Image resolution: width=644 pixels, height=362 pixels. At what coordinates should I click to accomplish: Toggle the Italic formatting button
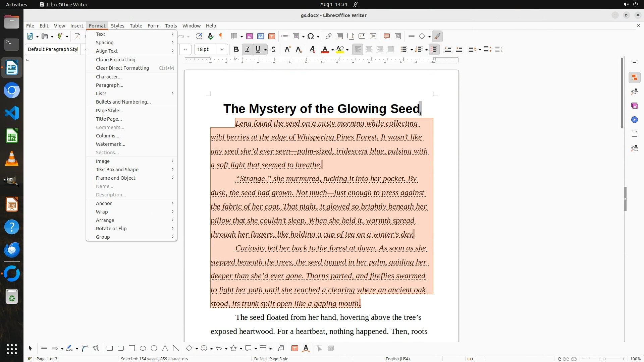click(247, 50)
